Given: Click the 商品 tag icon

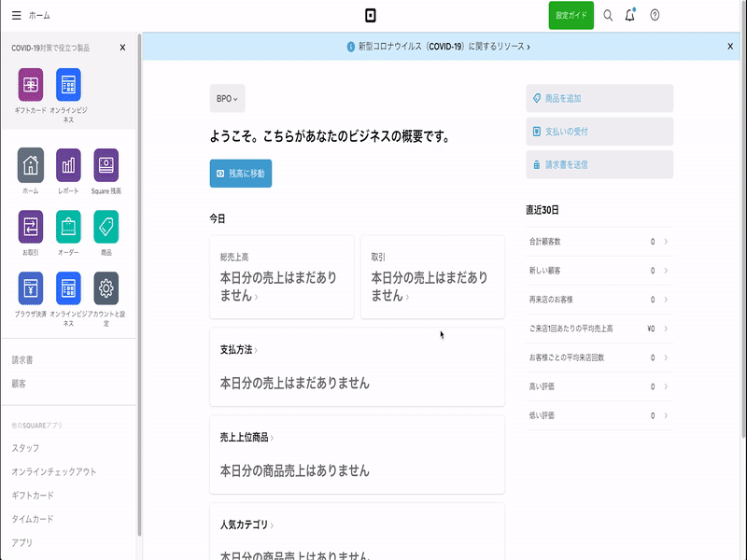Looking at the screenshot, I should (x=106, y=227).
